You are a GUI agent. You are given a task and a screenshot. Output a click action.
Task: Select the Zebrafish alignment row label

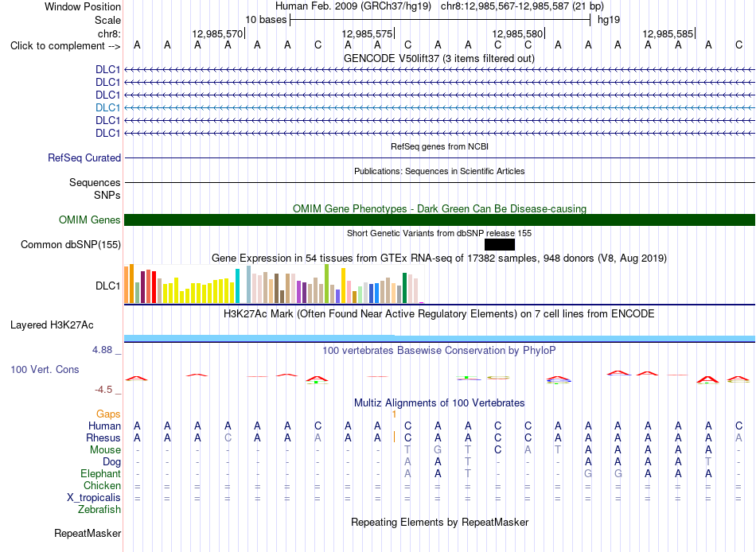pyautogui.click(x=99, y=509)
